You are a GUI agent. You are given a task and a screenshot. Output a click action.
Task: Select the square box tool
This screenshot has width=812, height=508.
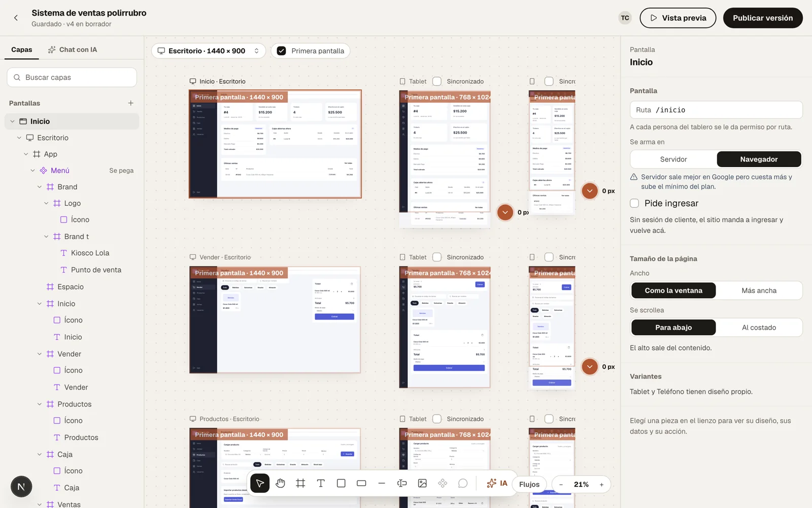341,484
